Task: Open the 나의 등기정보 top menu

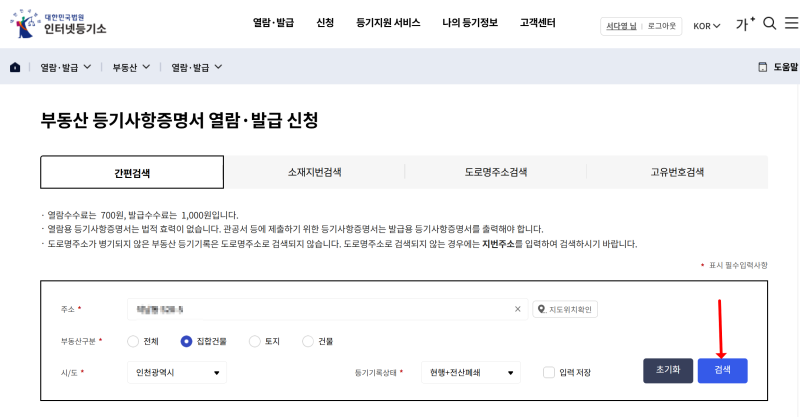Action: [x=470, y=22]
